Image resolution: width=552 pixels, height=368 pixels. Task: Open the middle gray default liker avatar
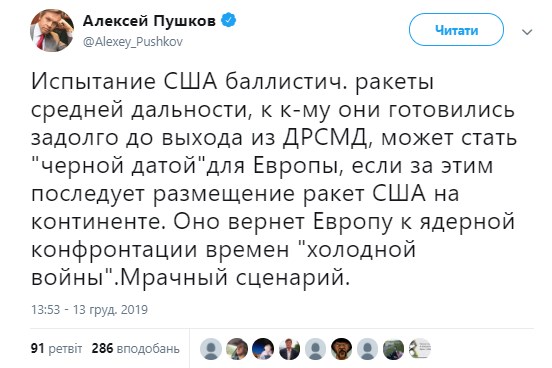315,349
